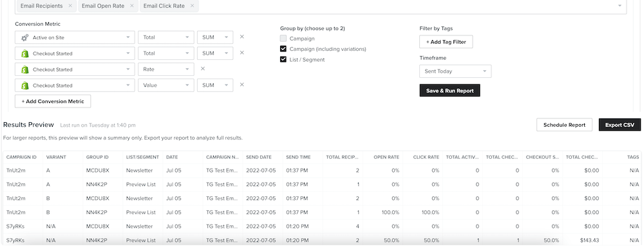Sort by the CAMPAIGN ID column header
The height and width of the screenshot is (249, 644).
(21, 157)
